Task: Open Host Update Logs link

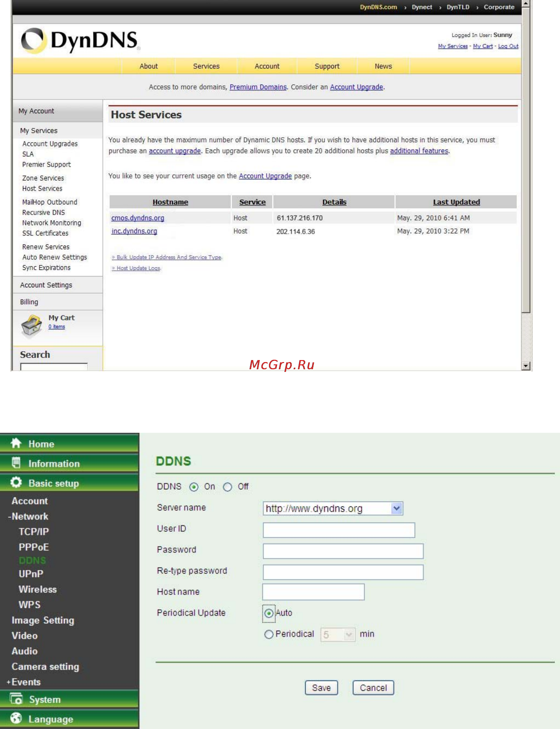Action: [x=136, y=268]
